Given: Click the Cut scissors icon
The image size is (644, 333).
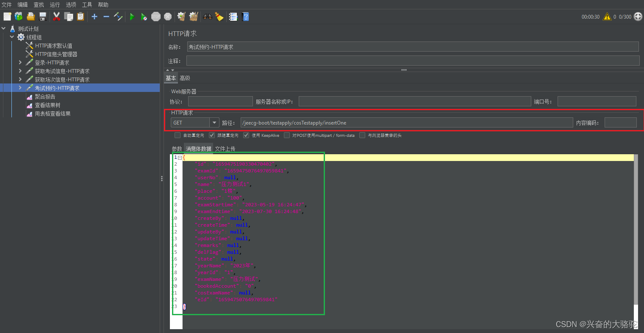Looking at the screenshot, I should (x=56, y=17).
